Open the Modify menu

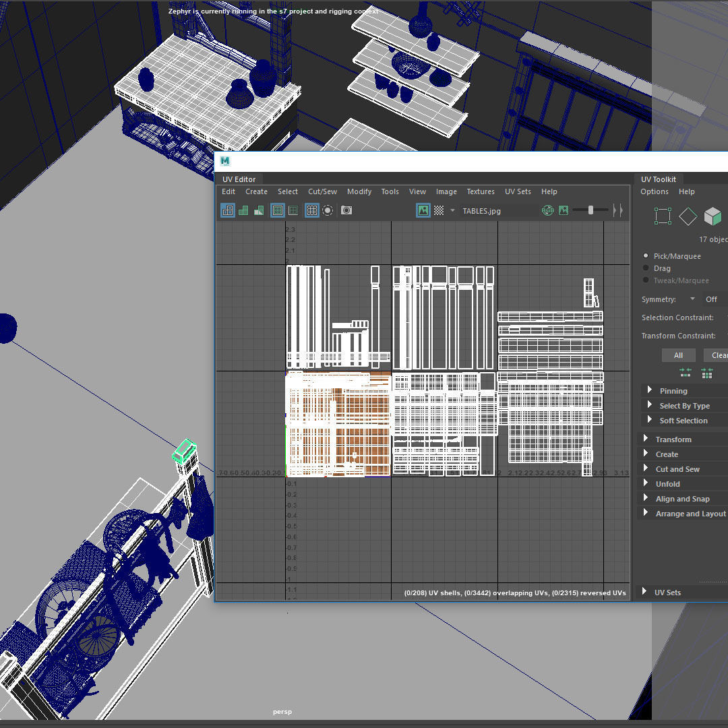click(359, 191)
